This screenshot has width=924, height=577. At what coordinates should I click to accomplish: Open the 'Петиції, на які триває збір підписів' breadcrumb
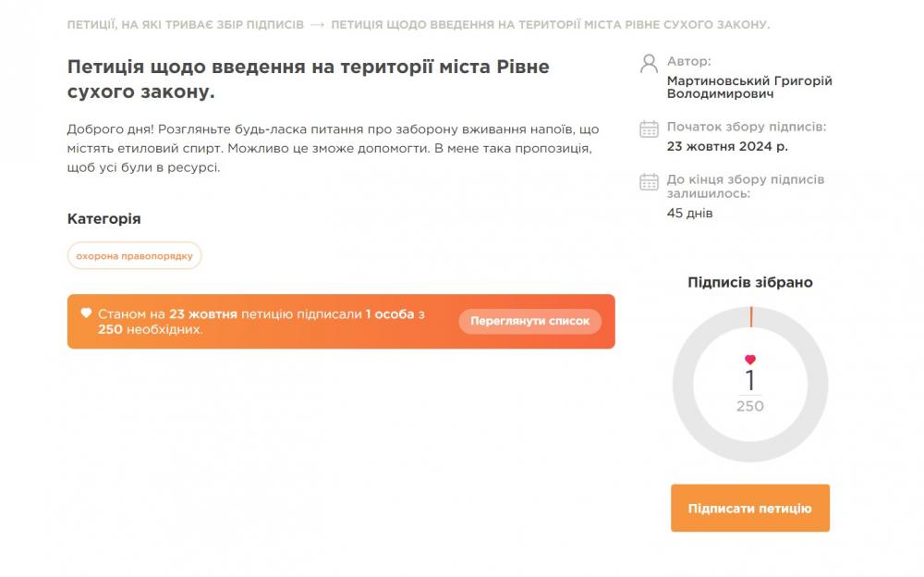[186, 24]
